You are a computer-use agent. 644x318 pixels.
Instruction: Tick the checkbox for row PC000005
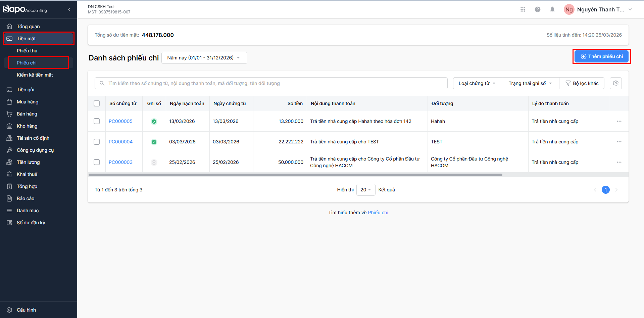click(x=97, y=121)
